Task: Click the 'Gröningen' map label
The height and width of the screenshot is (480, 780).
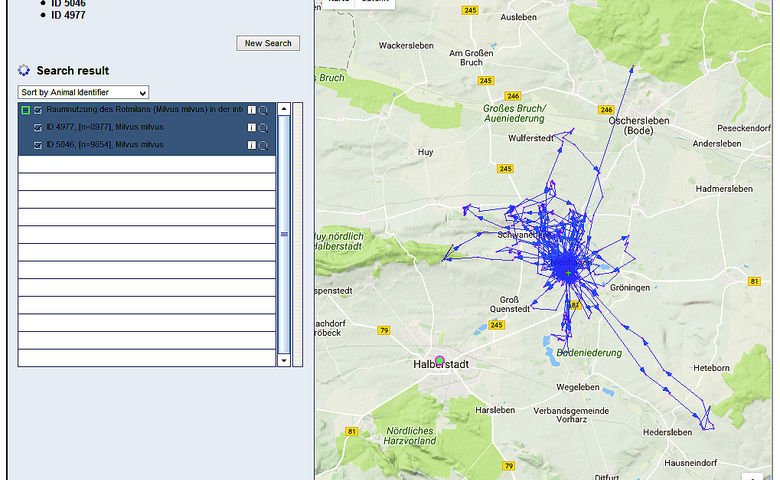Action: (630, 288)
